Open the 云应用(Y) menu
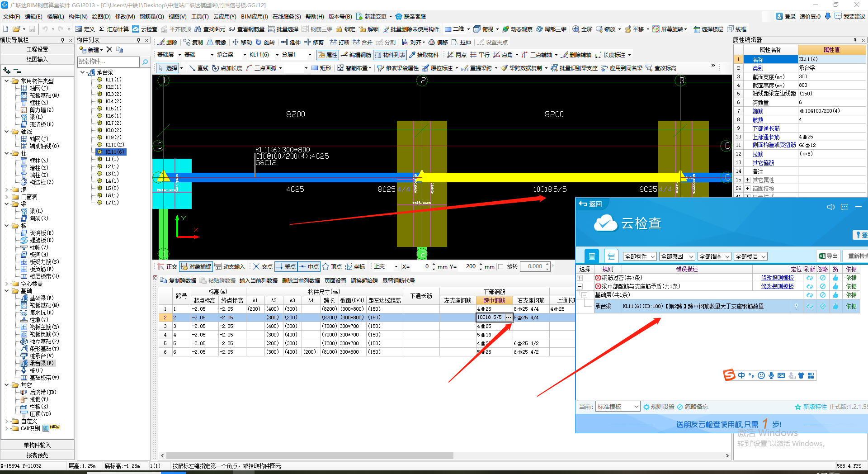The height and width of the screenshot is (474, 868). click(225, 16)
